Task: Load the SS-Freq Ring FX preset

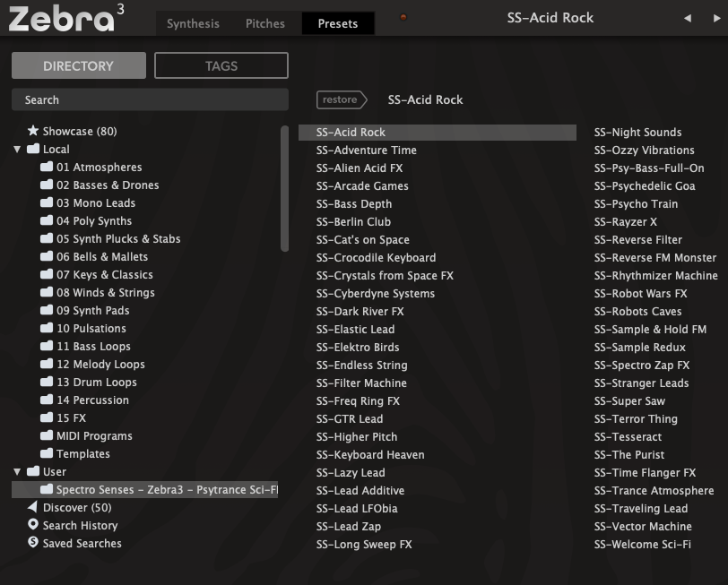Action: [x=358, y=400]
